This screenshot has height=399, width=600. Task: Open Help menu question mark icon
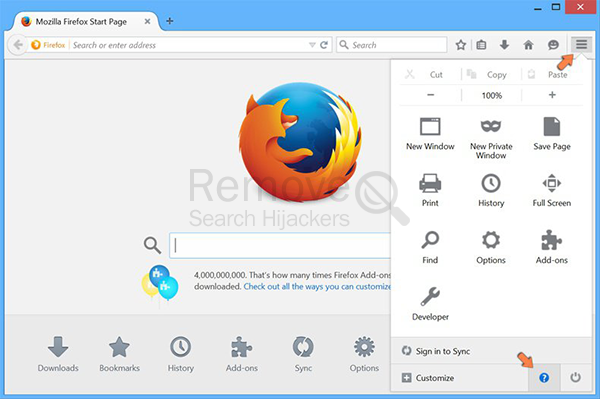click(x=544, y=378)
